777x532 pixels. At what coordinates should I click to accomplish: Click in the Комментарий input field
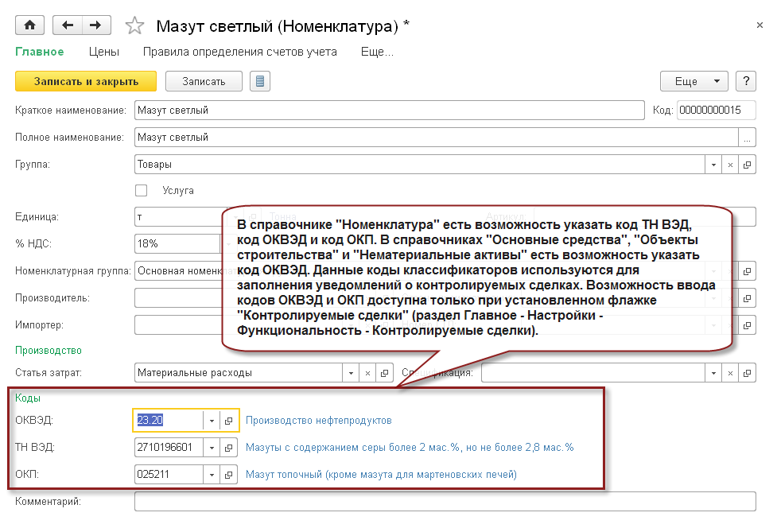click(445, 502)
